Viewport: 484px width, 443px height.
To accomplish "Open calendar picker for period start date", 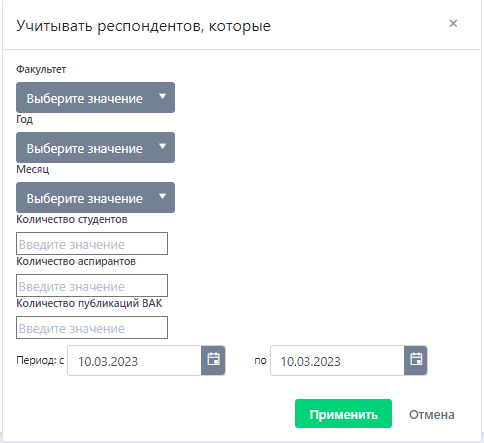I will pos(213,360).
